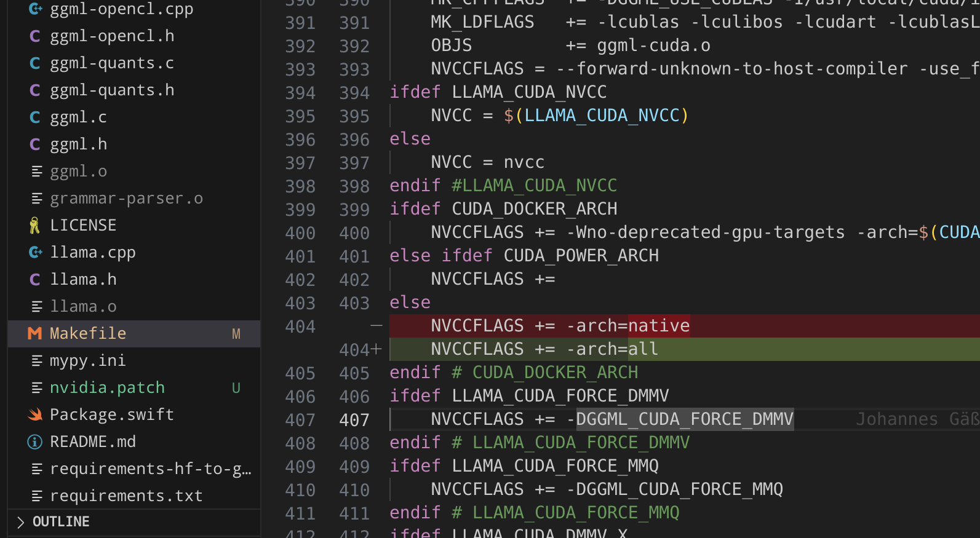Click the text-file icon beside mypy.ini

tap(37, 361)
